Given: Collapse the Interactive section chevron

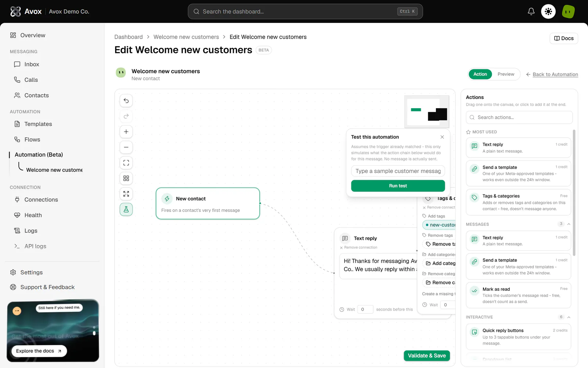Looking at the screenshot, I should point(569,317).
